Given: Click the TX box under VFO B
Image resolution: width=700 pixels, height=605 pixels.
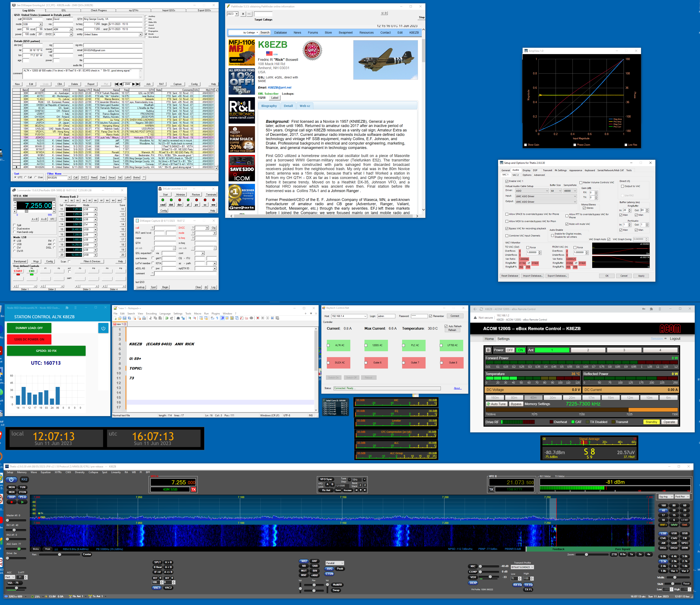Looking at the screenshot, I should pyautogui.click(x=491, y=490).
